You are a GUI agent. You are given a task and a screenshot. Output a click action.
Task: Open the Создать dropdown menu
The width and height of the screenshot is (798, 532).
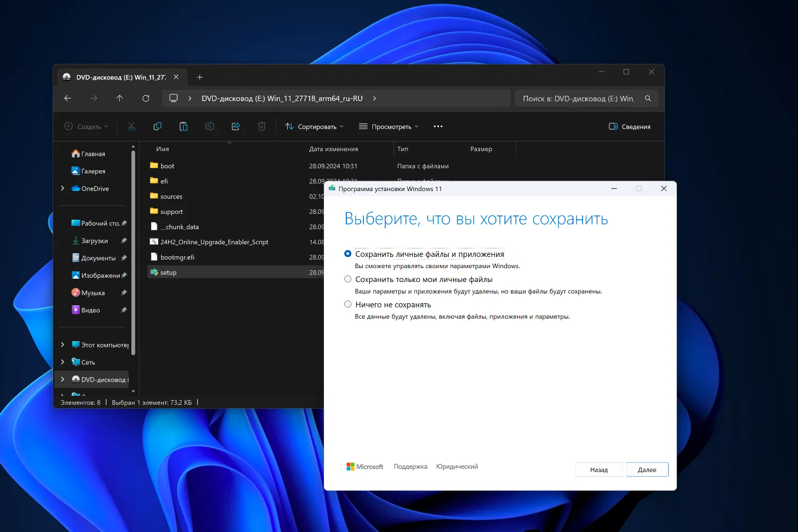(x=86, y=127)
